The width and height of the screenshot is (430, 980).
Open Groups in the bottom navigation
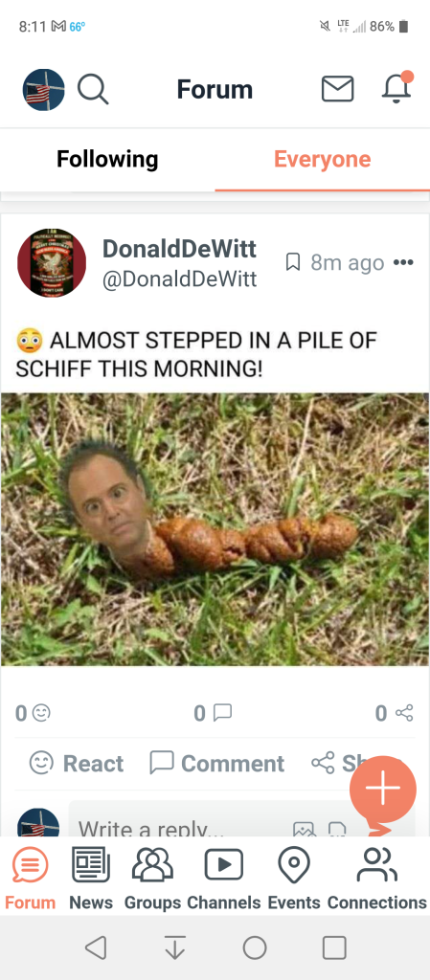152,879
